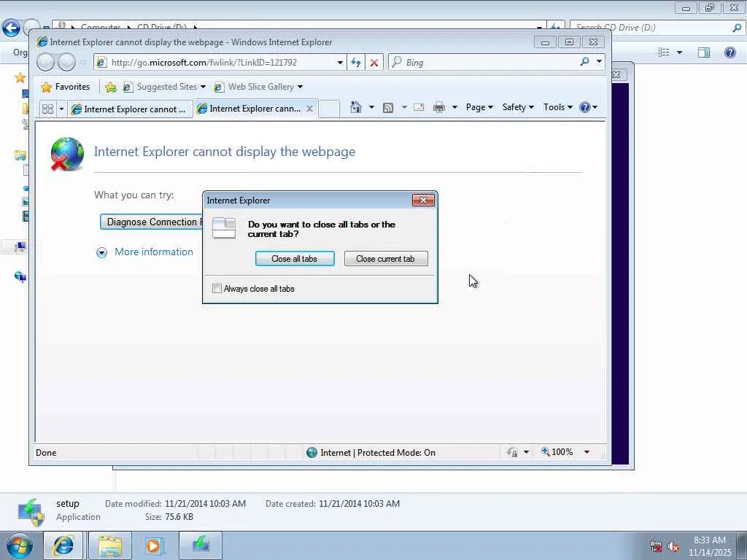Image resolution: width=747 pixels, height=560 pixels.
Task: Click the Read Mail icon
Action: [x=419, y=107]
